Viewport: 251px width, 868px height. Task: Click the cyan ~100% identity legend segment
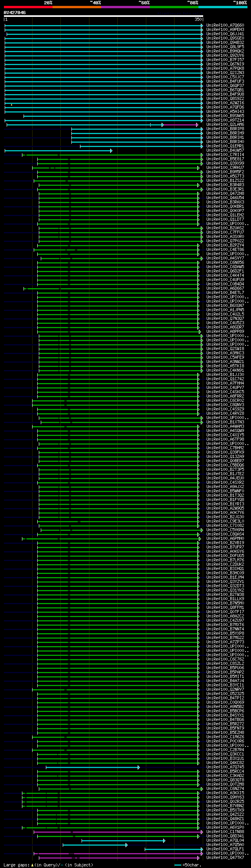223,7
